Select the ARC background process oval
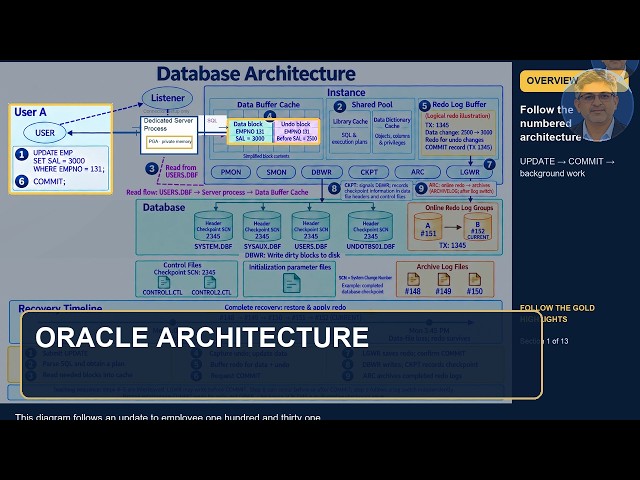 click(418, 172)
